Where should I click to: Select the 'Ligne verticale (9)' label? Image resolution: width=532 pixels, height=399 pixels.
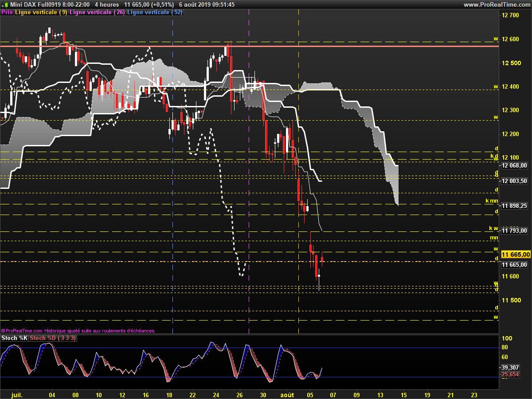41,12
